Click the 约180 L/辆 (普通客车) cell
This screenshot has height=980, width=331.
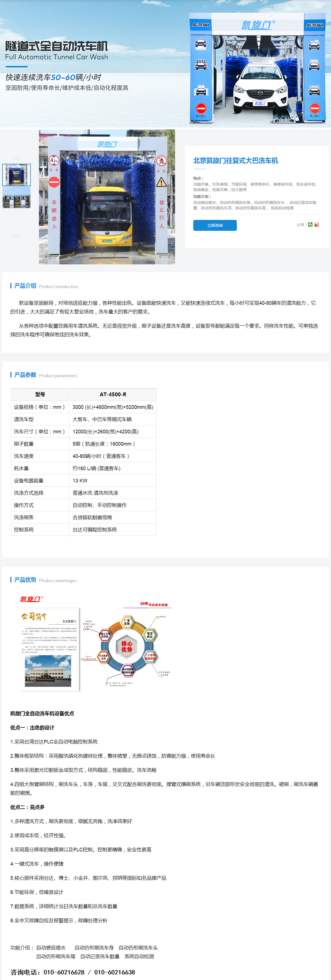(x=113, y=468)
